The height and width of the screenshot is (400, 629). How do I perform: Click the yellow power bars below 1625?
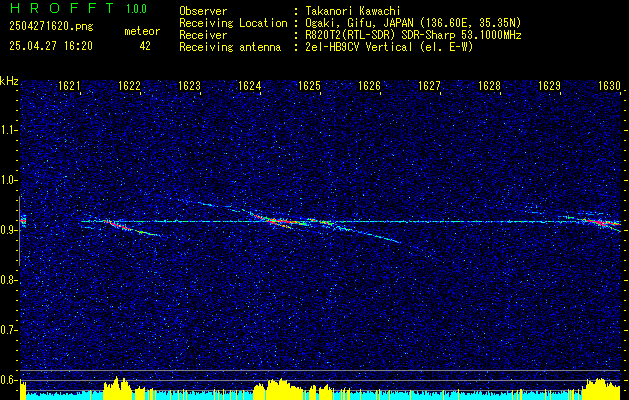click(x=277, y=389)
